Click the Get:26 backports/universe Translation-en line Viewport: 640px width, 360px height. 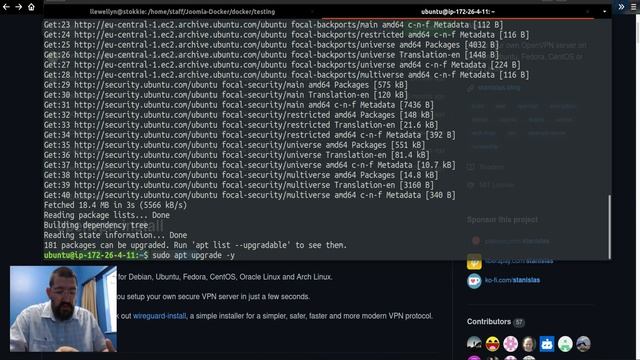[271, 55]
